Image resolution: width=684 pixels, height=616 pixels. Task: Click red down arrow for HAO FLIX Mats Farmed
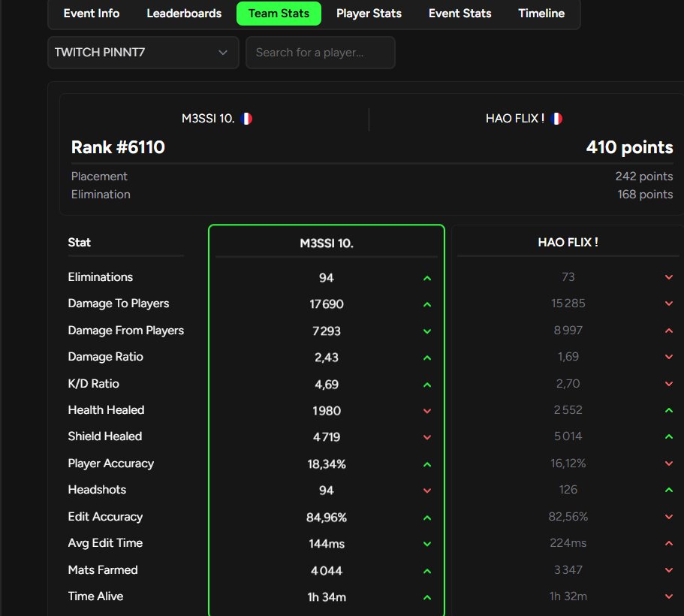(x=669, y=569)
